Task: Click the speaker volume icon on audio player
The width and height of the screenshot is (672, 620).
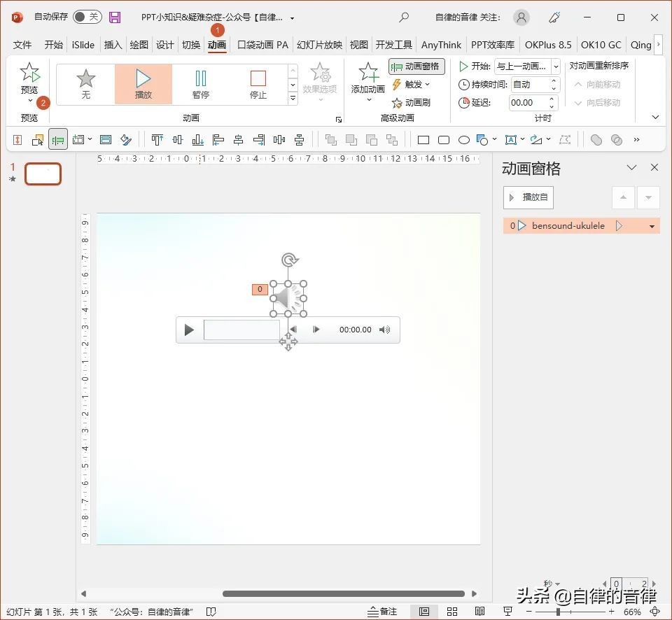Action: (385, 330)
